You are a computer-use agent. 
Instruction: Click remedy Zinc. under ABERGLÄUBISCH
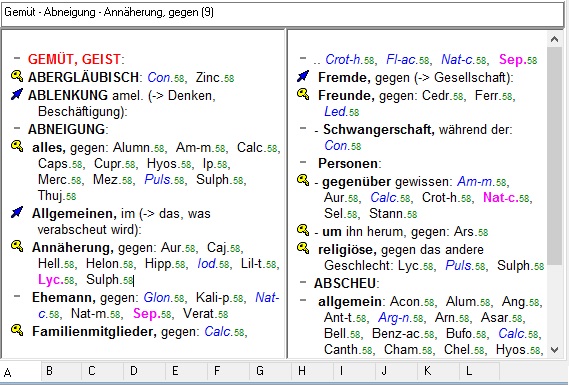tap(209, 77)
